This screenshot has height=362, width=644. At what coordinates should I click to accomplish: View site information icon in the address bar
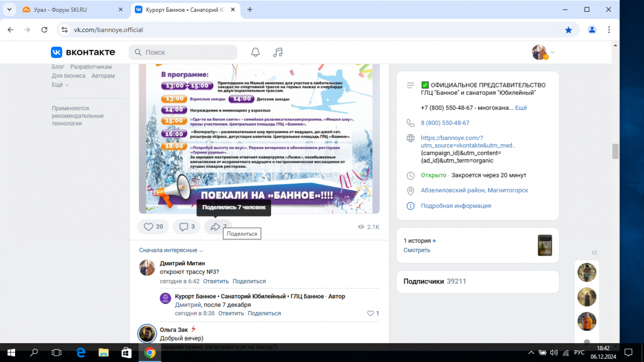coord(64,30)
